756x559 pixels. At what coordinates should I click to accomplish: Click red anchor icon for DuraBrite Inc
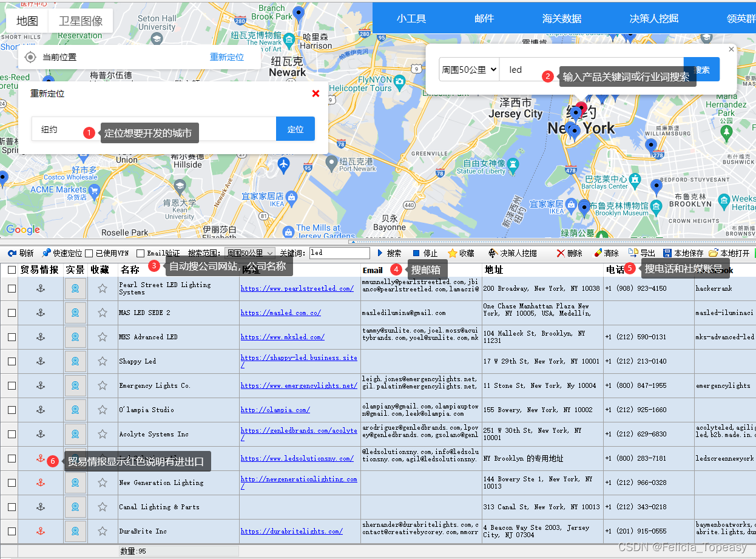tap(41, 531)
